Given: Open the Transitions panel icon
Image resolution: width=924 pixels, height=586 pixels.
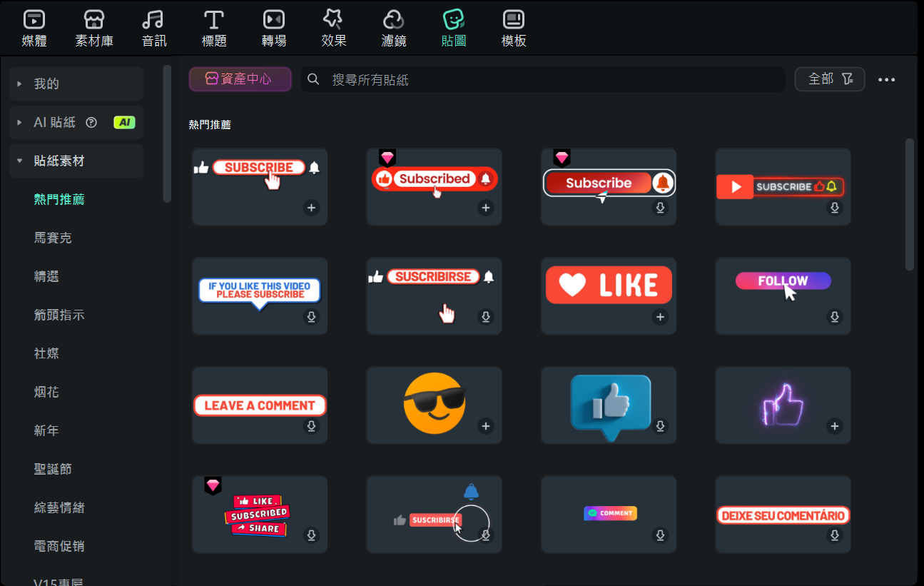Looking at the screenshot, I should 274,19.
